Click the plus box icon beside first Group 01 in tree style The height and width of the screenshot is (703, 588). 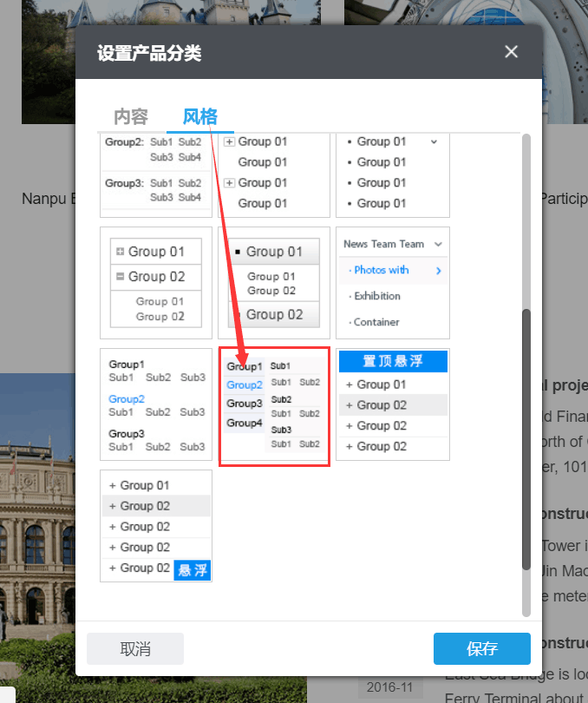pos(229,141)
